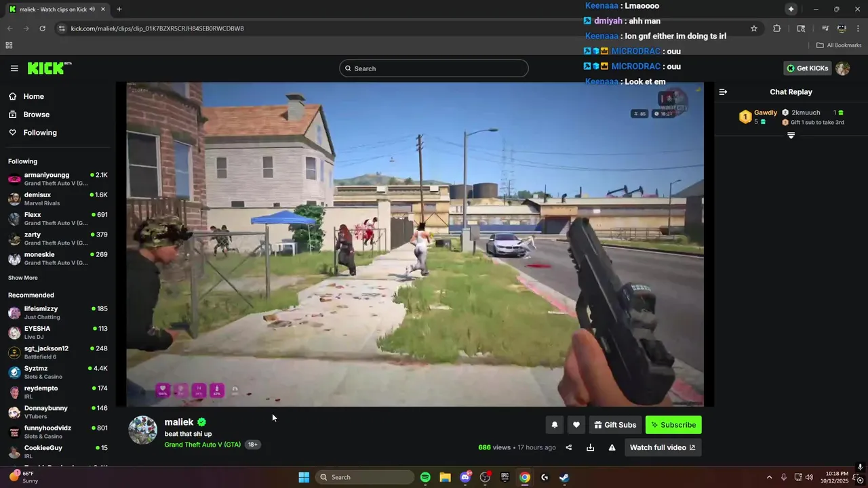The height and width of the screenshot is (488, 868).
Task: Click the Gemini sparkle icon in title bar
Action: pyautogui.click(x=791, y=9)
